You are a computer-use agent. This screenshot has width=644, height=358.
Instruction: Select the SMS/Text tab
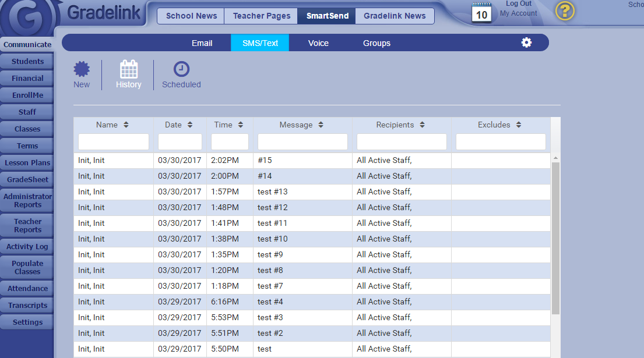pyautogui.click(x=260, y=43)
